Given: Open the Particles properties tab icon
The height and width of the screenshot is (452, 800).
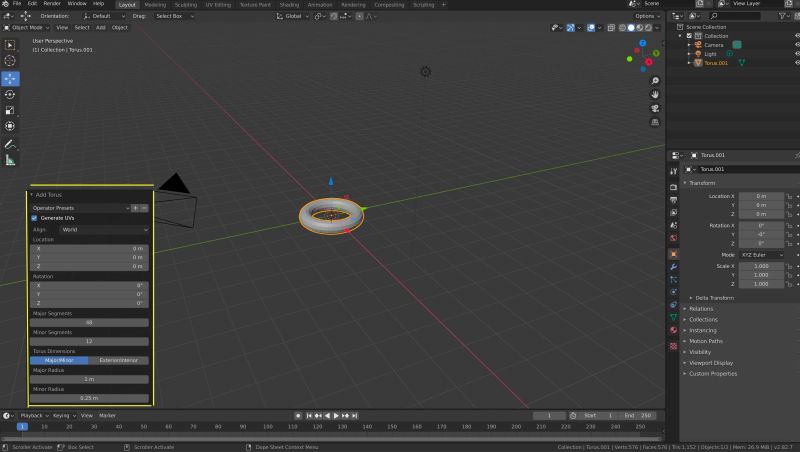Looking at the screenshot, I should pos(673,279).
